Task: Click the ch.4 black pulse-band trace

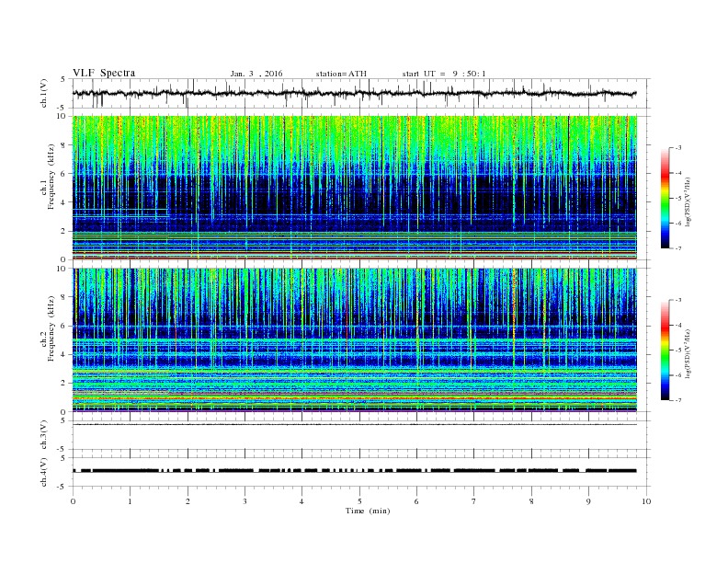Action: click(x=355, y=471)
